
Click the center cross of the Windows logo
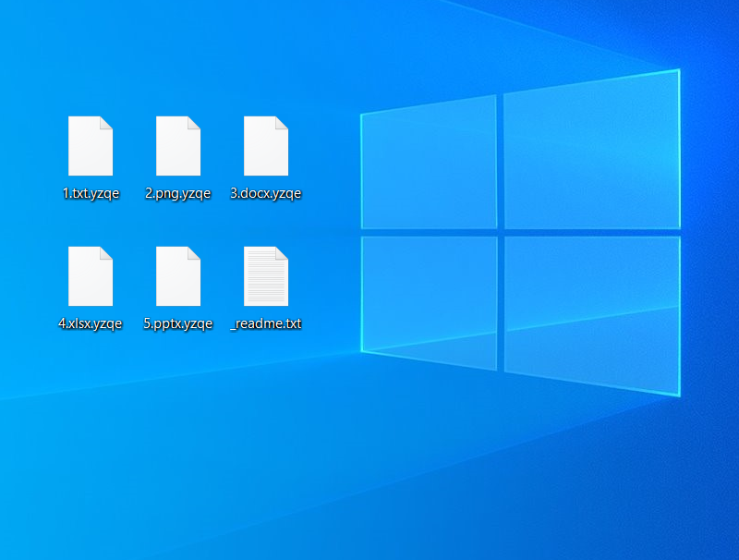pyautogui.click(x=501, y=232)
